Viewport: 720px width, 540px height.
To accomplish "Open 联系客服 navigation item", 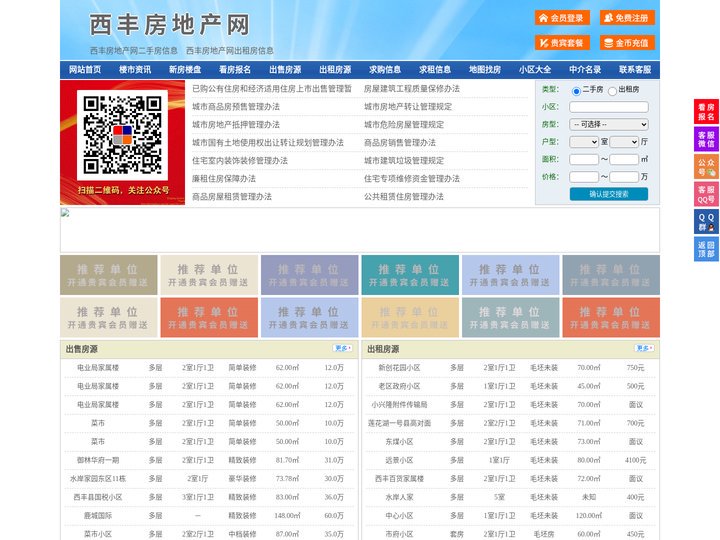I will click(635, 70).
